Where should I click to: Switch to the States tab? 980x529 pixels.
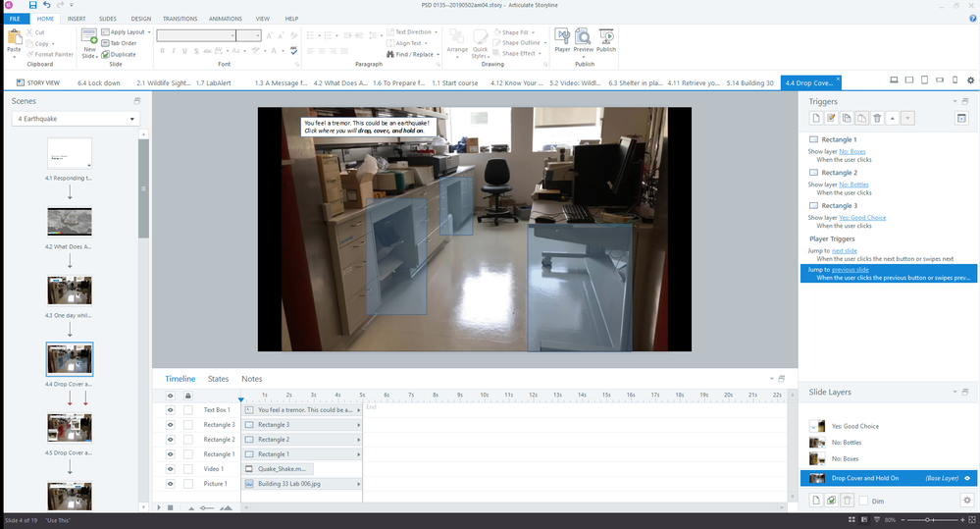(218, 379)
